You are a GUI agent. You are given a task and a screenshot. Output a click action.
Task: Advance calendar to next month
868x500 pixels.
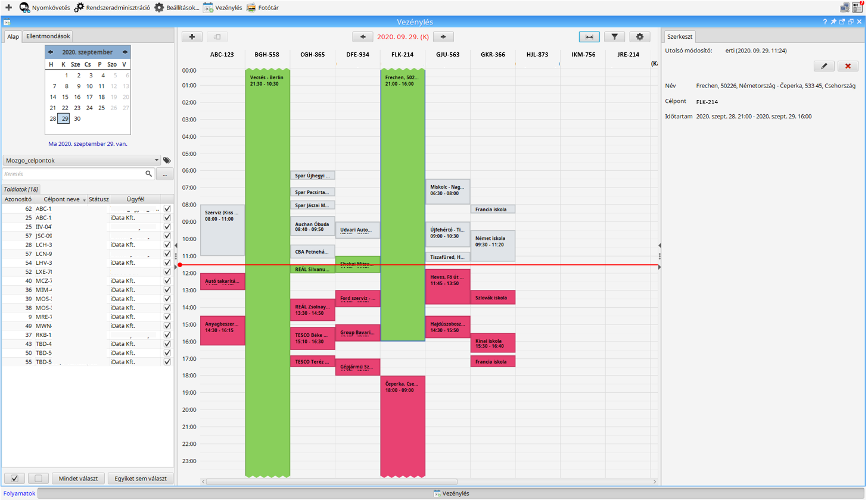click(x=125, y=52)
